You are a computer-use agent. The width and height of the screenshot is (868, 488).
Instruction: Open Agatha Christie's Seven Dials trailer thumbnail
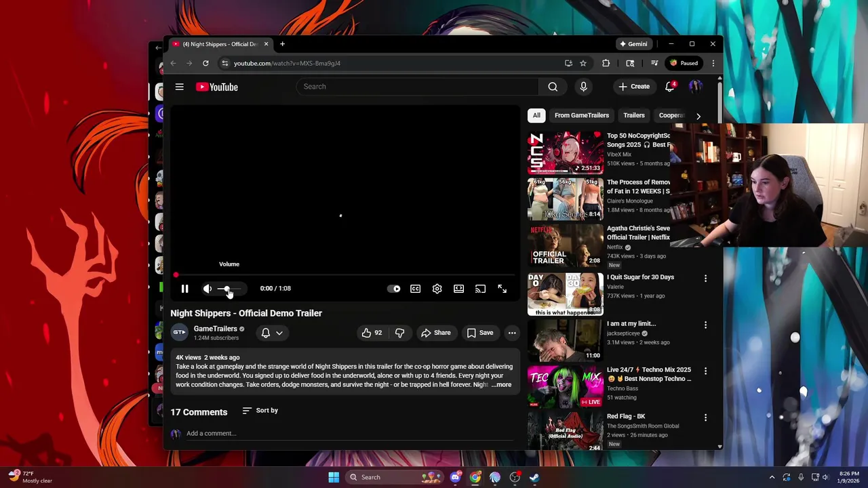tap(566, 245)
